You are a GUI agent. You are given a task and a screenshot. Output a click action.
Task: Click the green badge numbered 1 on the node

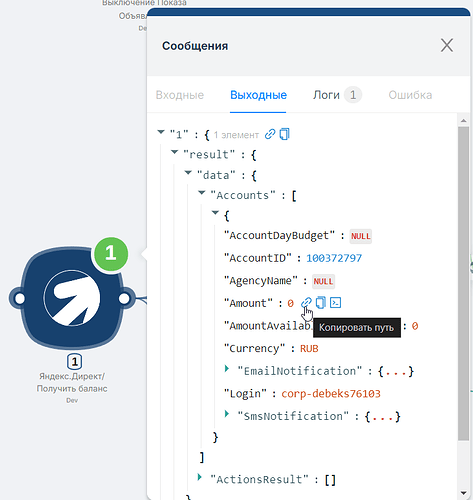(x=111, y=254)
